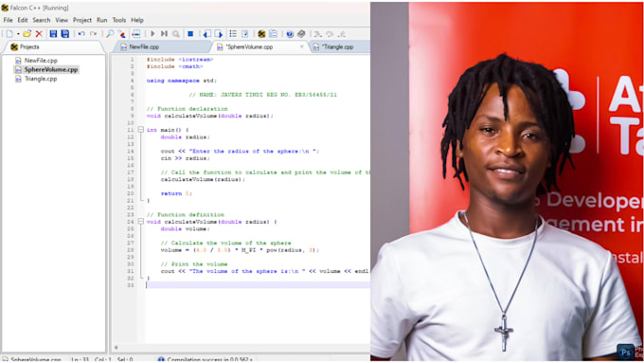Screen dimensions: 644x363
Task: Click line number 24 in the gutter
Action: [x=131, y=222]
